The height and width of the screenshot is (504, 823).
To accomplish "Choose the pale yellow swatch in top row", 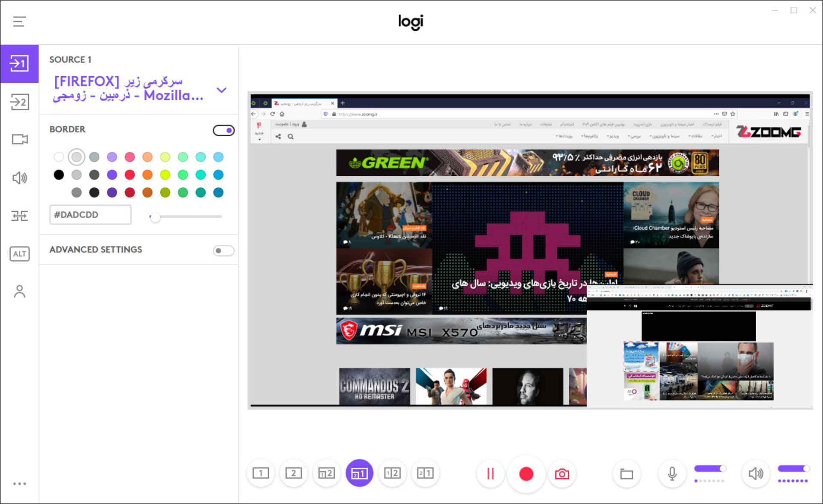I will click(x=165, y=157).
